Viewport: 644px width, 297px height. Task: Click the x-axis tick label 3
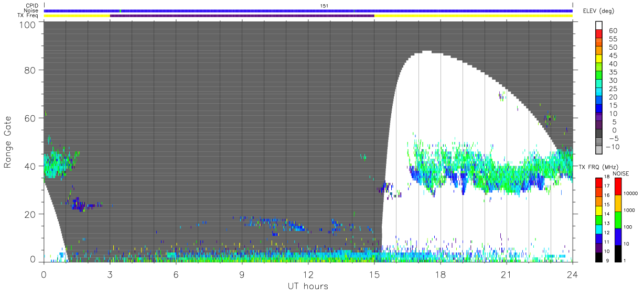tap(110, 273)
